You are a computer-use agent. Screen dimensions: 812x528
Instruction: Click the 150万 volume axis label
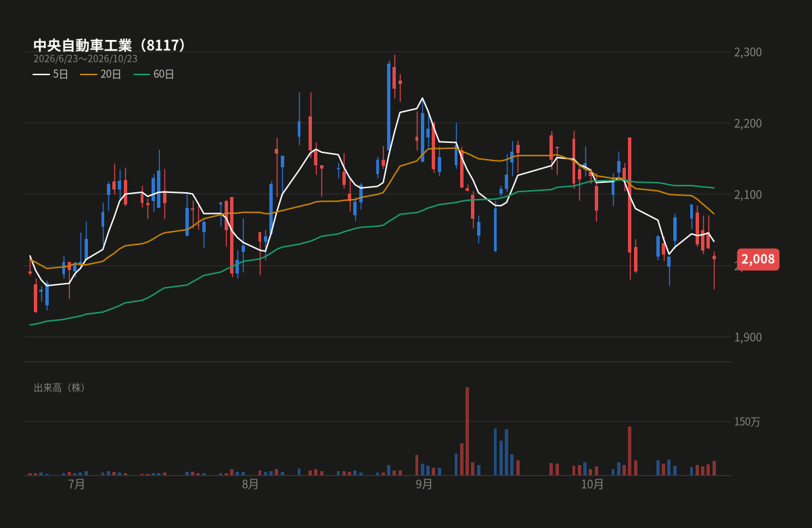pos(747,422)
